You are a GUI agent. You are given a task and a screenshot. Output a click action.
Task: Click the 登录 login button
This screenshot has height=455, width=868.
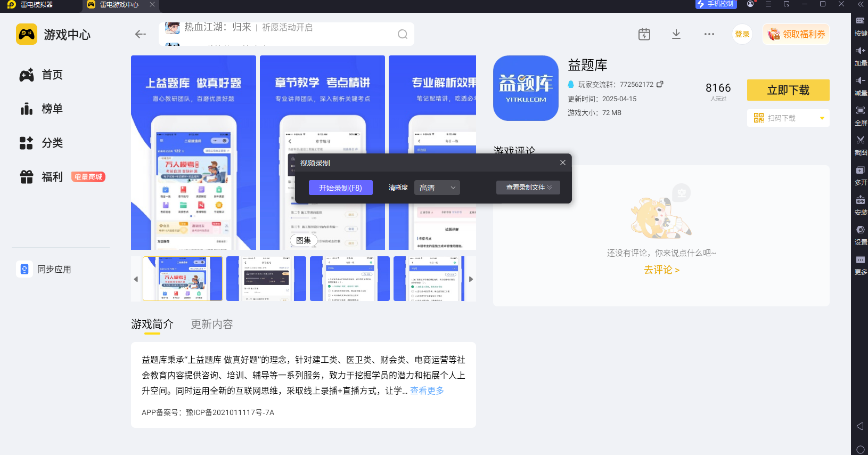tap(742, 34)
